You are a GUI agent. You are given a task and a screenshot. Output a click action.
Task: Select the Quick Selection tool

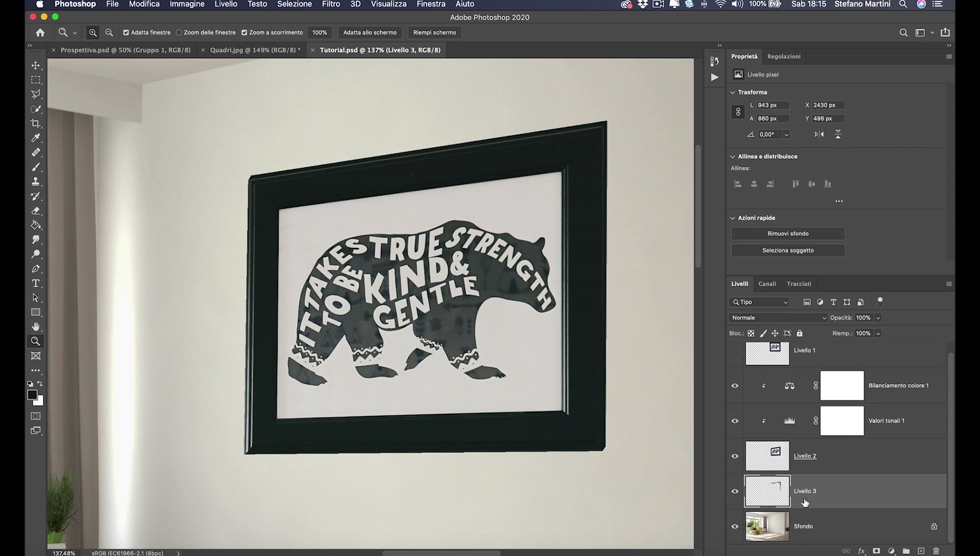36,109
